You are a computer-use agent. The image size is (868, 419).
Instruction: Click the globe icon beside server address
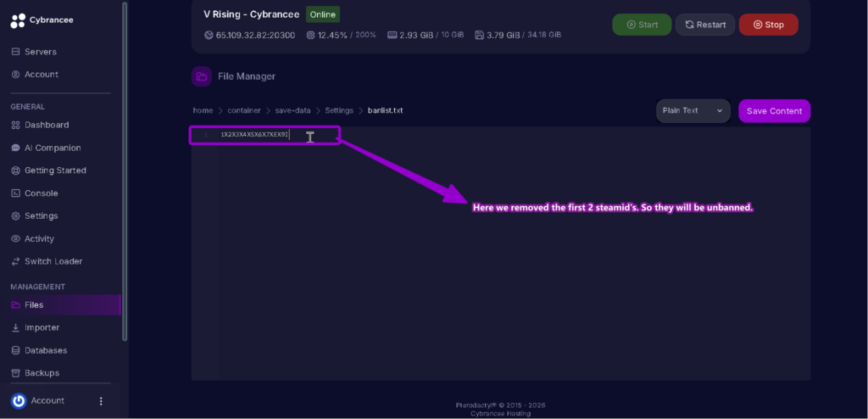pyautogui.click(x=209, y=35)
